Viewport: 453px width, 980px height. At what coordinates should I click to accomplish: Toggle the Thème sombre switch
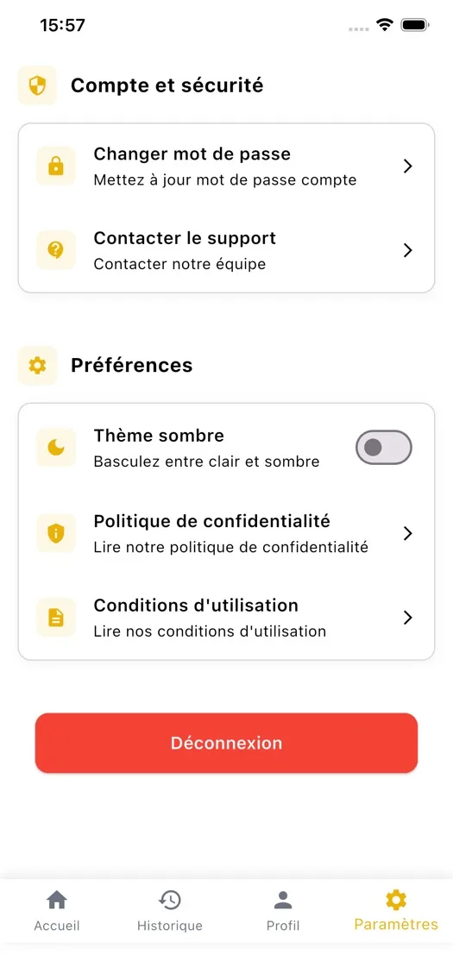click(x=384, y=448)
